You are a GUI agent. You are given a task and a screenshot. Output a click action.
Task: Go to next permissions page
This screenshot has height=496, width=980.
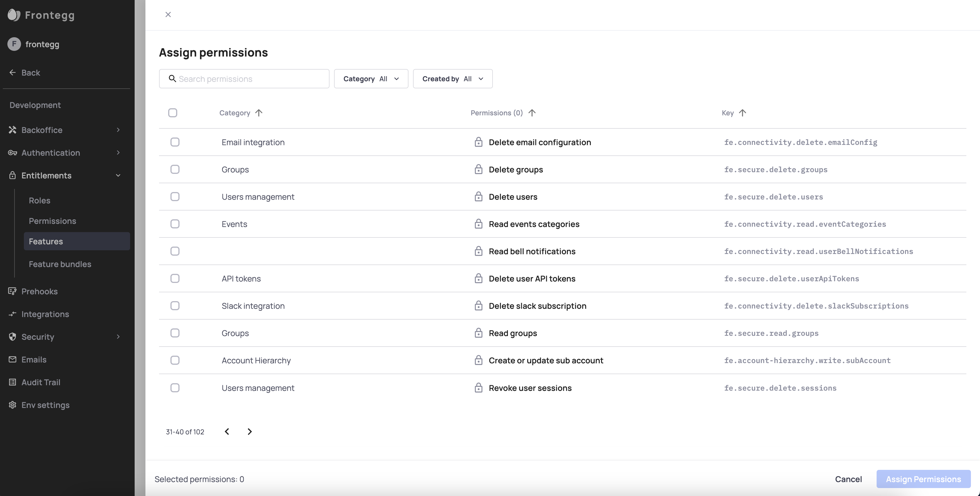click(250, 432)
